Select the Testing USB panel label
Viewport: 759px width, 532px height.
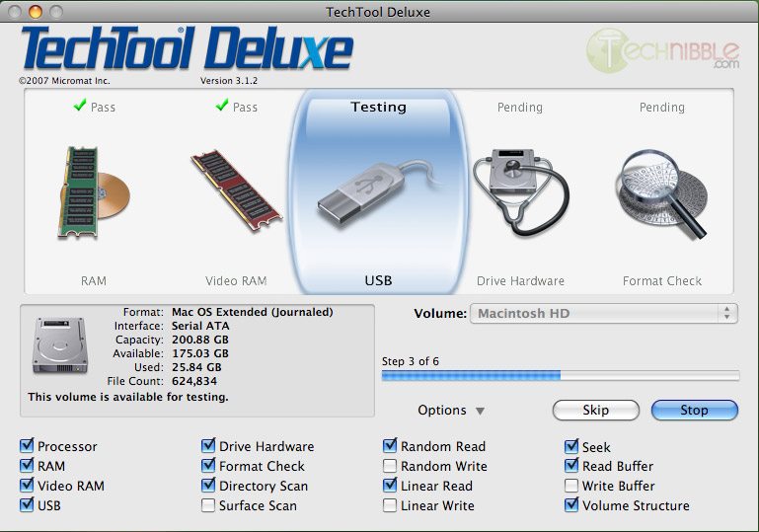tap(379, 107)
